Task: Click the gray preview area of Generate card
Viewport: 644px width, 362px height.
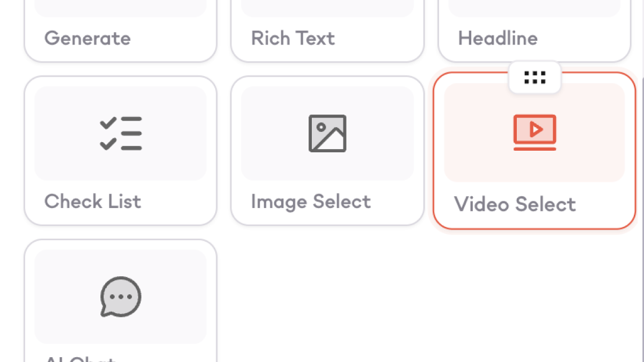Action: click(x=121, y=8)
